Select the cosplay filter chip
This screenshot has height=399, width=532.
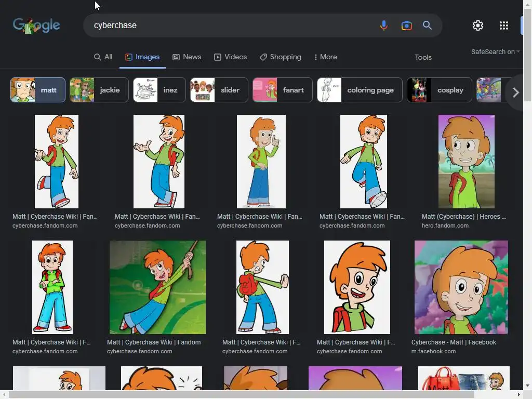point(440,90)
